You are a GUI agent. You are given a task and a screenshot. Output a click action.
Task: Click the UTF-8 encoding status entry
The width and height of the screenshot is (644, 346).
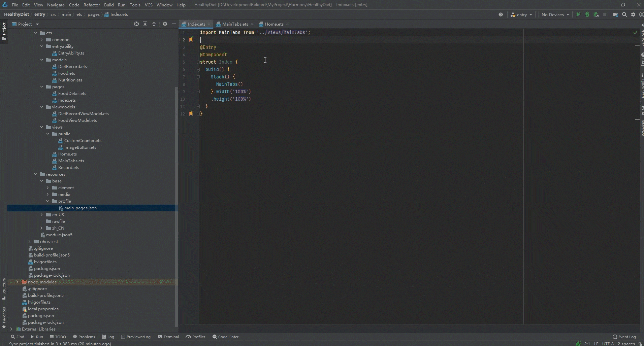tap(608, 344)
